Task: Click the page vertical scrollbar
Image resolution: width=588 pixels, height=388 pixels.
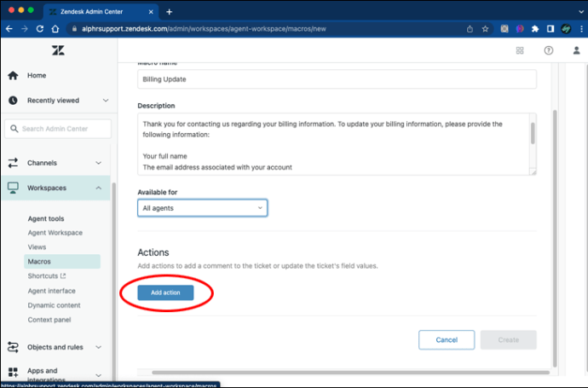Action: [555, 238]
